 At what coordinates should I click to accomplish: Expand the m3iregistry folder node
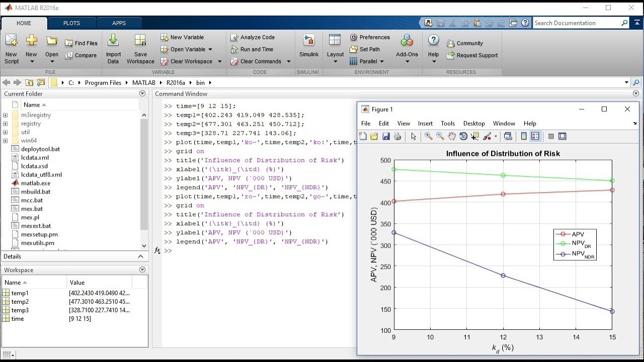pos(5,115)
